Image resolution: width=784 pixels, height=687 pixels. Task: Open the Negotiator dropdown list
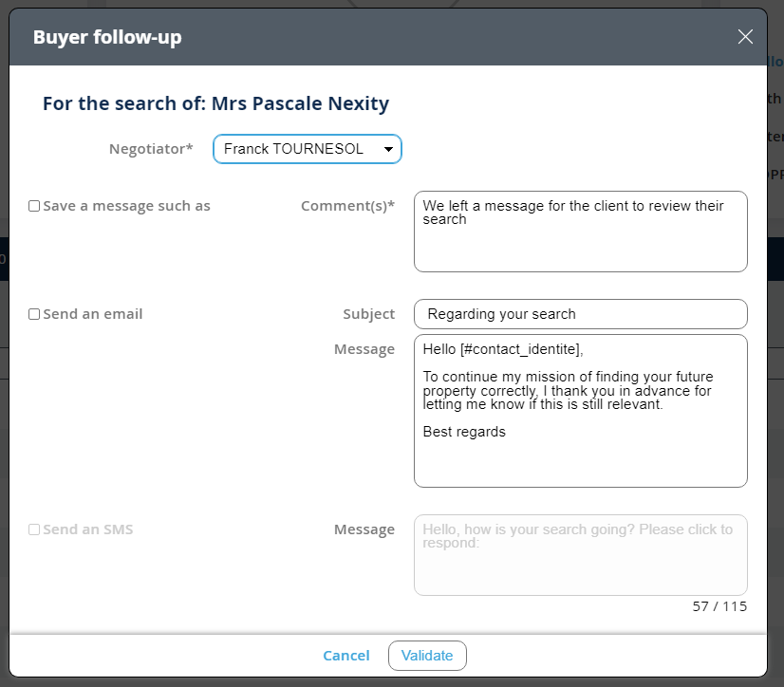point(307,149)
